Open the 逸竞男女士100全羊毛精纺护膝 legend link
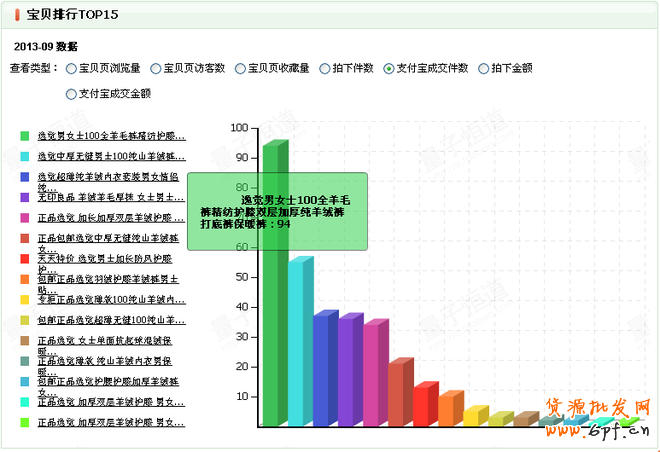 tap(110, 135)
